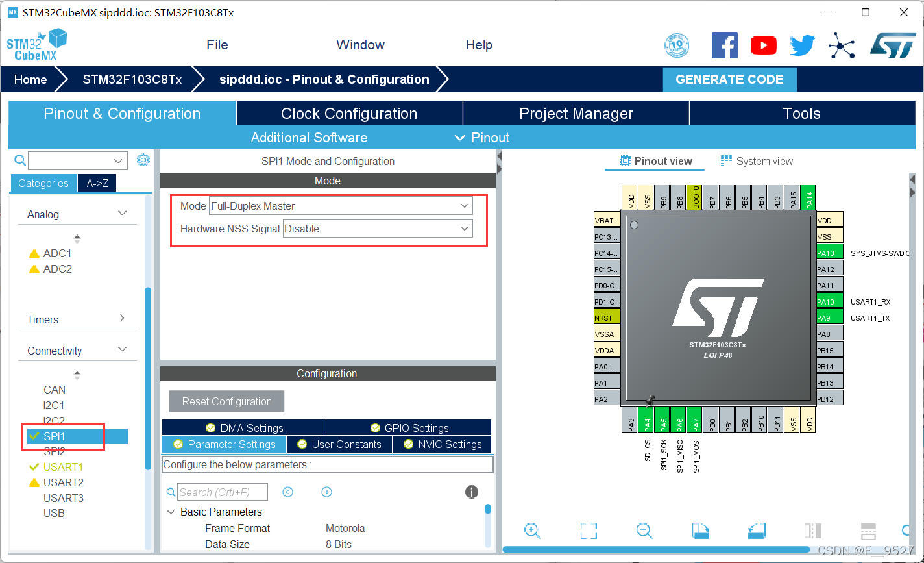Switch to the Clock Configuration tab
The image size is (924, 563).
click(349, 113)
